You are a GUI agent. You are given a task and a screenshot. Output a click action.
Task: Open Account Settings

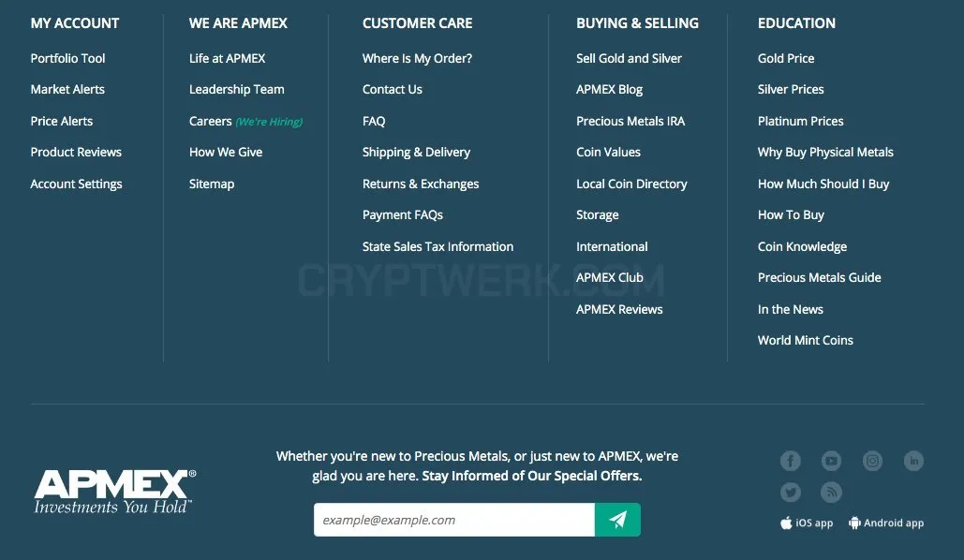click(76, 184)
